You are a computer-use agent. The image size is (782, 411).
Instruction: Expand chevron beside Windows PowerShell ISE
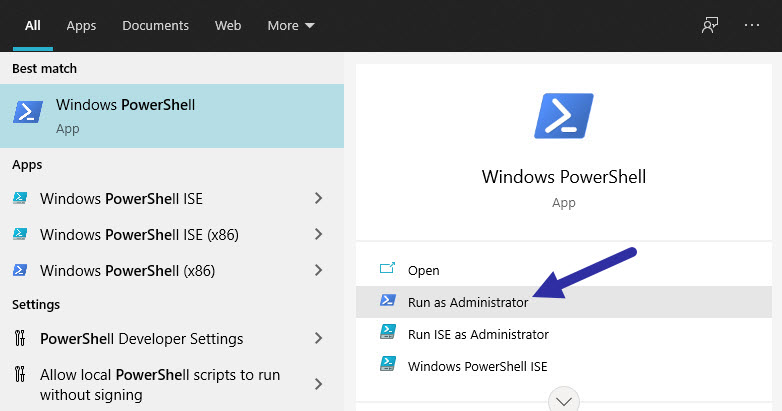click(319, 199)
